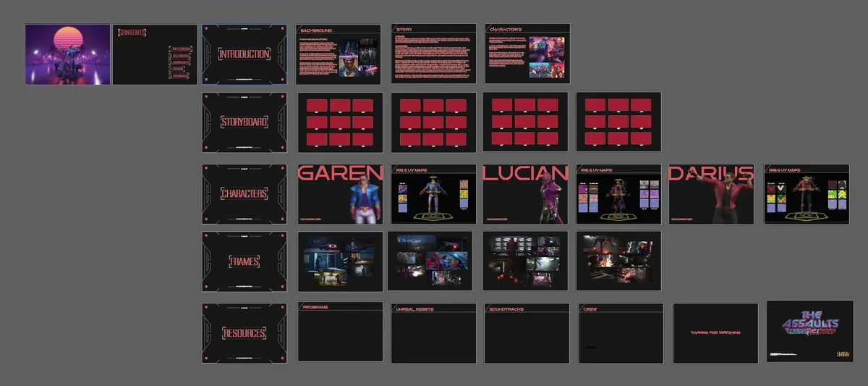Select the RESOURCES section title slide
Image resolution: width=868 pixels, height=386 pixels.
[244, 333]
